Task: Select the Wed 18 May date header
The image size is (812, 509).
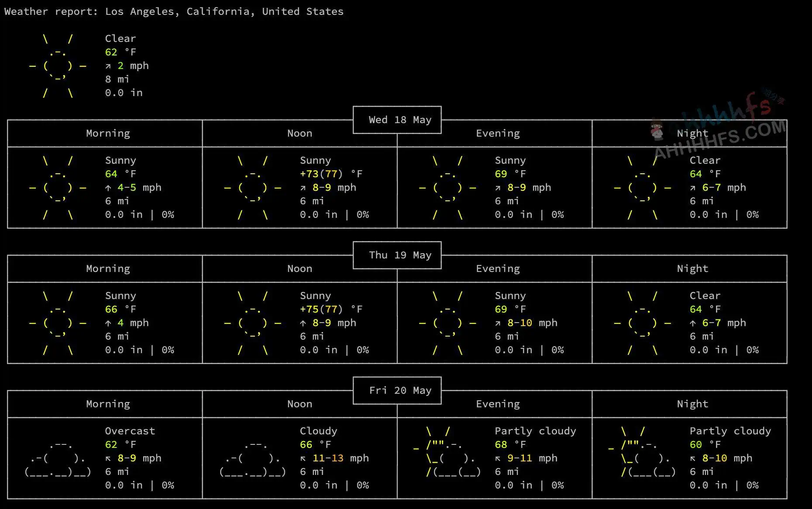Action: pos(399,120)
